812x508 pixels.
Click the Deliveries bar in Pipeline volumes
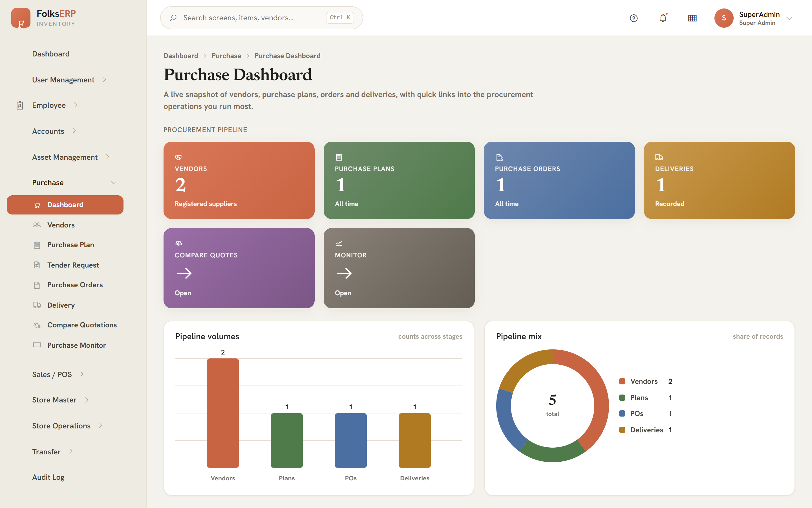click(x=415, y=441)
